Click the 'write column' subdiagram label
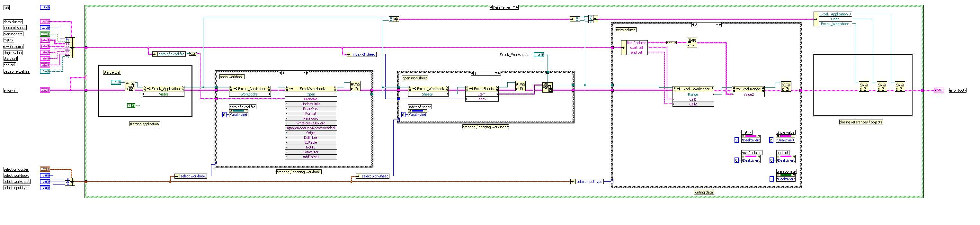The height and width of the screenshot is (225, 980). pyautogui.click(x=626, y=30)
